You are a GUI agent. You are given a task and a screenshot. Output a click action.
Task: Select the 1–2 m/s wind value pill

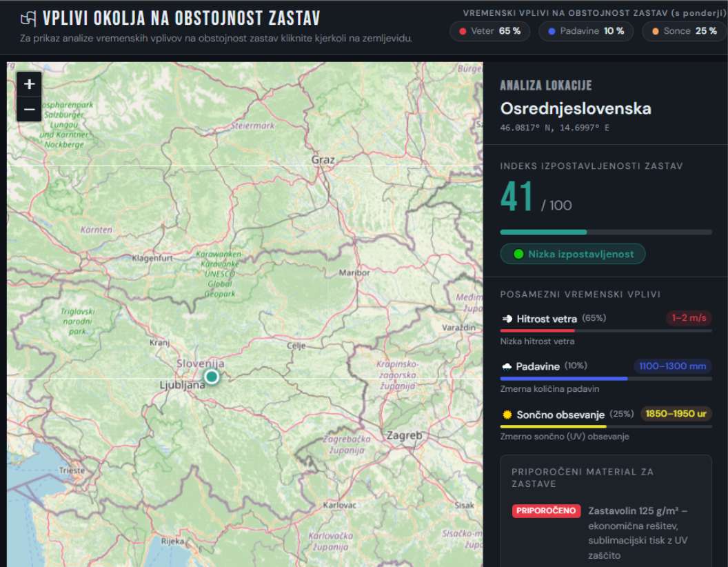690,319
